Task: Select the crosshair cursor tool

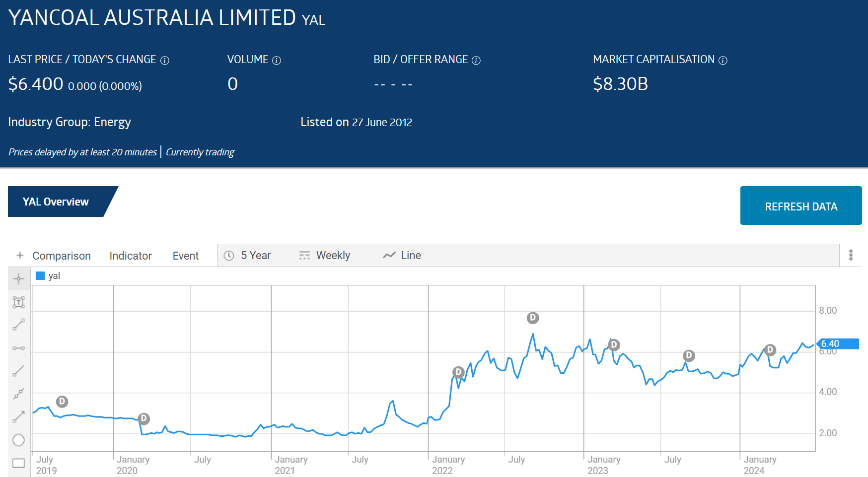Action: (x=19, y=278)
